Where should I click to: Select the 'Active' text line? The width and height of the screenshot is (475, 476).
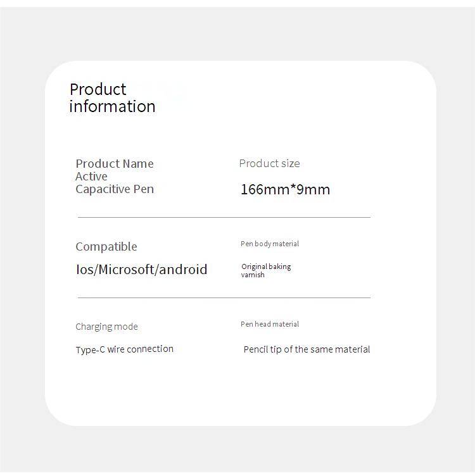(91, 177)
